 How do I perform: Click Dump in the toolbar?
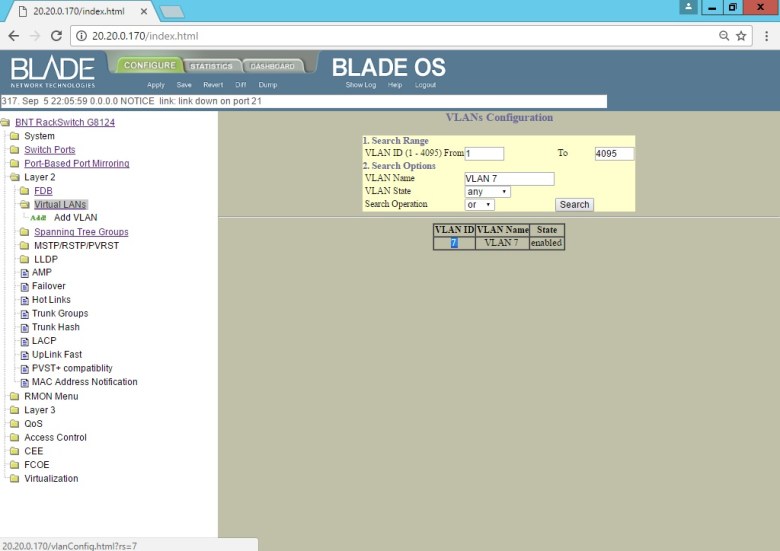(x=268, y=85)
